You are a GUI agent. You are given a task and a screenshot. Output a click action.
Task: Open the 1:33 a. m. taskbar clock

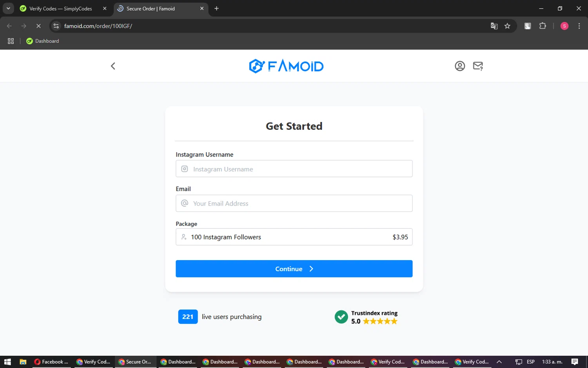pos(552,362)
